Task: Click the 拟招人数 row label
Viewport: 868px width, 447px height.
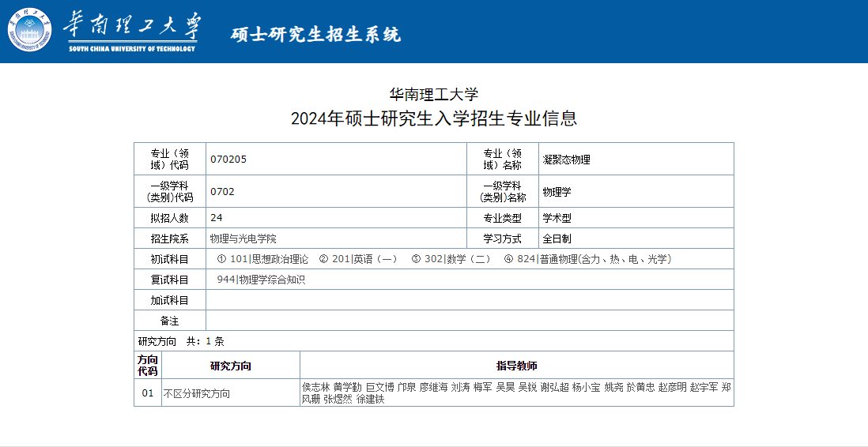Action: click(x=169, y=218)
